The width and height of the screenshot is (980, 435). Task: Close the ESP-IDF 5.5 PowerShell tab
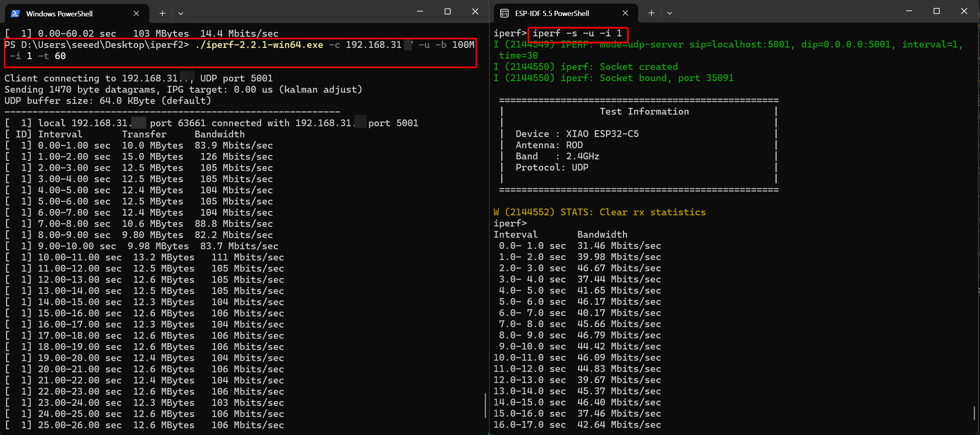tap(625, 13)
